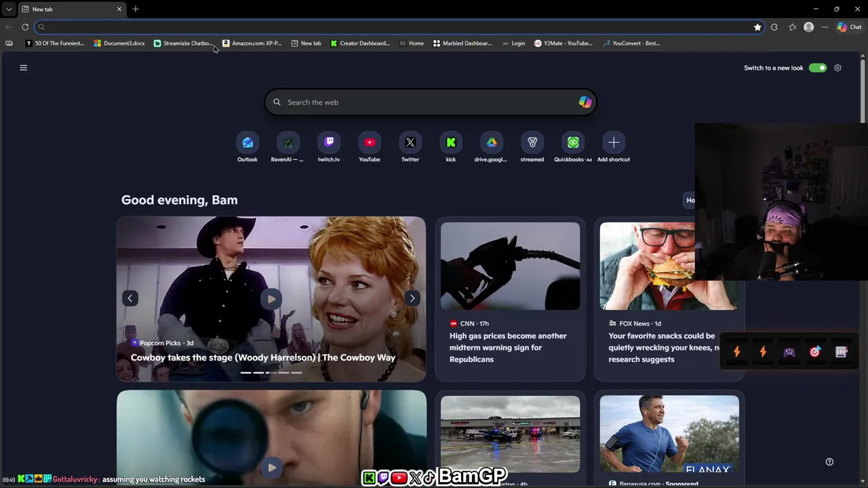
Task: Open the Copilot Chat button
Action: click(849, 27)
